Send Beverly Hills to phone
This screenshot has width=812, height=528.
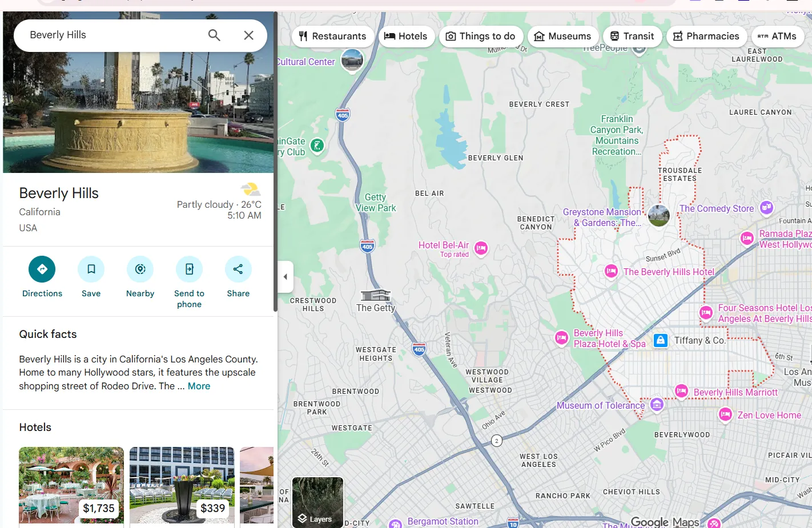click(x=189, y=283)
